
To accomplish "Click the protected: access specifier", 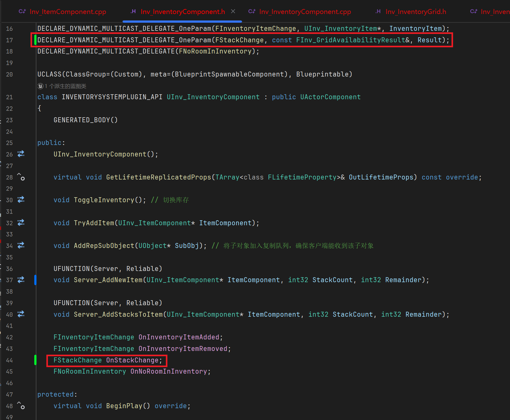I will click(x=58, y=394).
